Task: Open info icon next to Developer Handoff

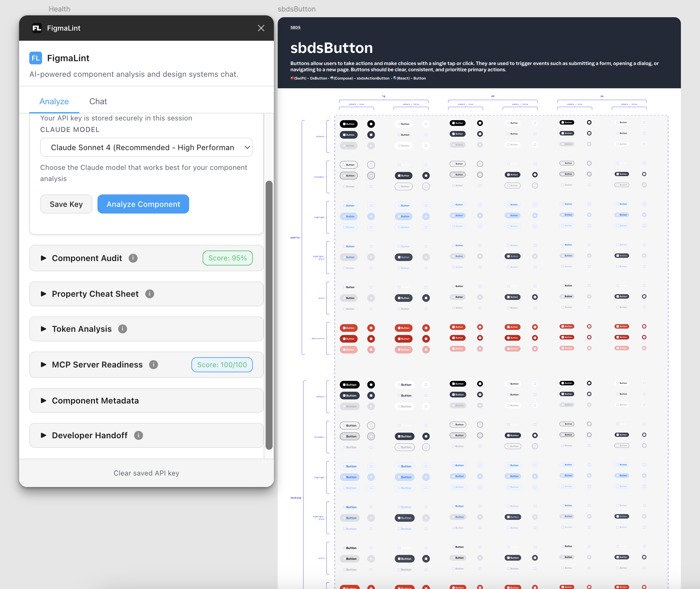Action: tap(139, 435)
